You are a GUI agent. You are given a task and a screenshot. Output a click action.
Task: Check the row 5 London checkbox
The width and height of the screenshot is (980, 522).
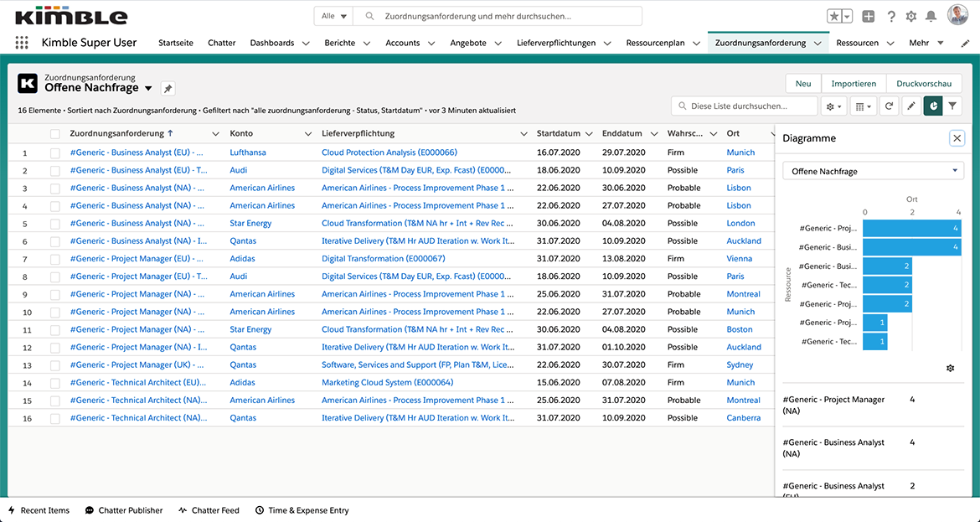[x=55, y=223]
